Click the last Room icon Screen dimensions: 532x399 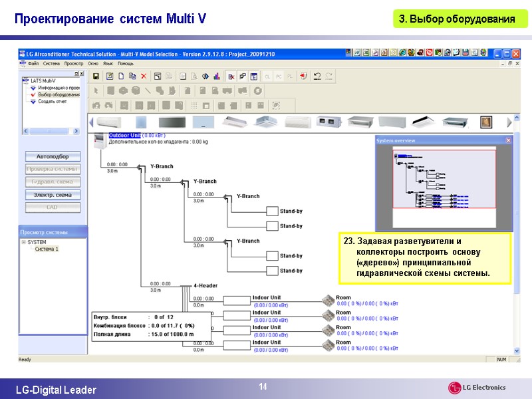coord(329,345)
